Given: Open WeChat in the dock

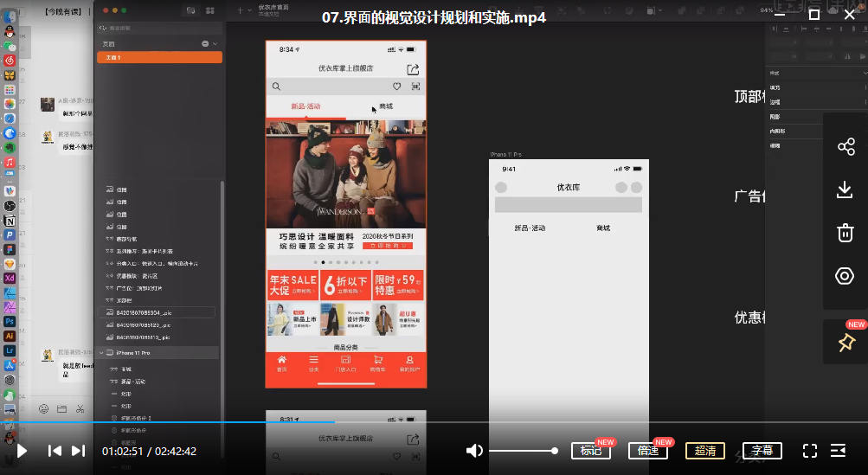Looking at the screenshot, I should [10, 47].
